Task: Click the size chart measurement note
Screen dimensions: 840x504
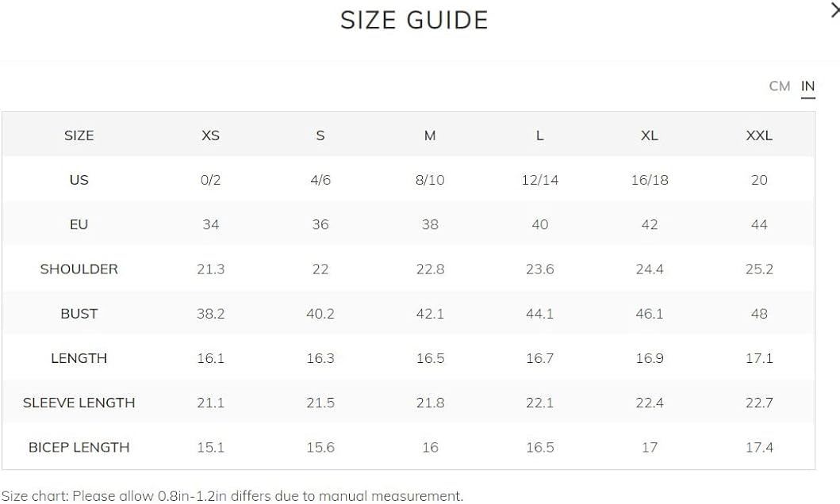Action: (x=232, y=496)
